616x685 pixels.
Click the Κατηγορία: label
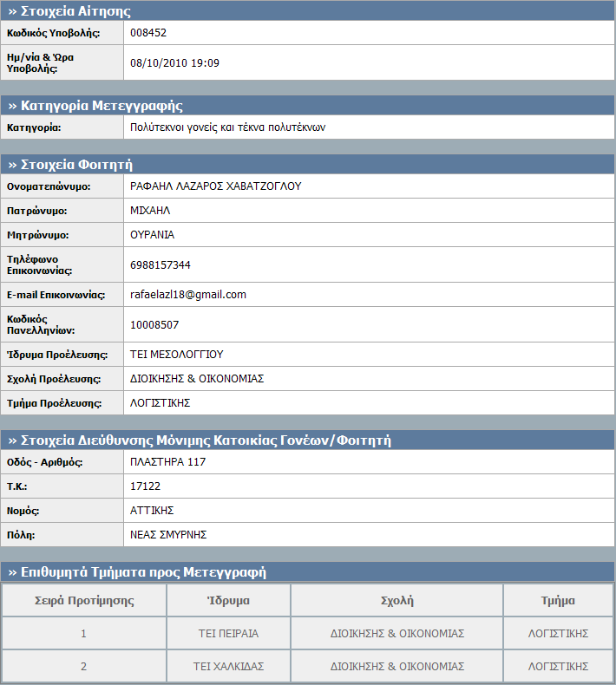tap(34, 127)
